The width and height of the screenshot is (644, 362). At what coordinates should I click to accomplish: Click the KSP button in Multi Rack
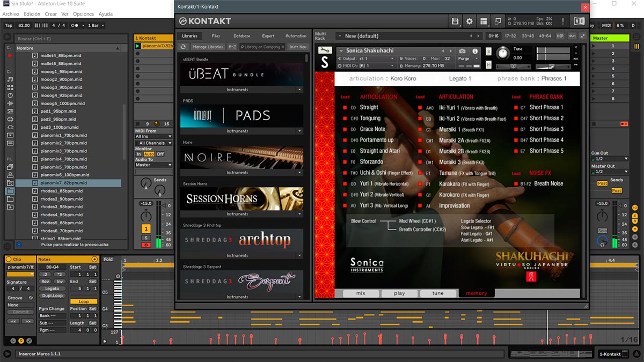[x=560, y=36]
